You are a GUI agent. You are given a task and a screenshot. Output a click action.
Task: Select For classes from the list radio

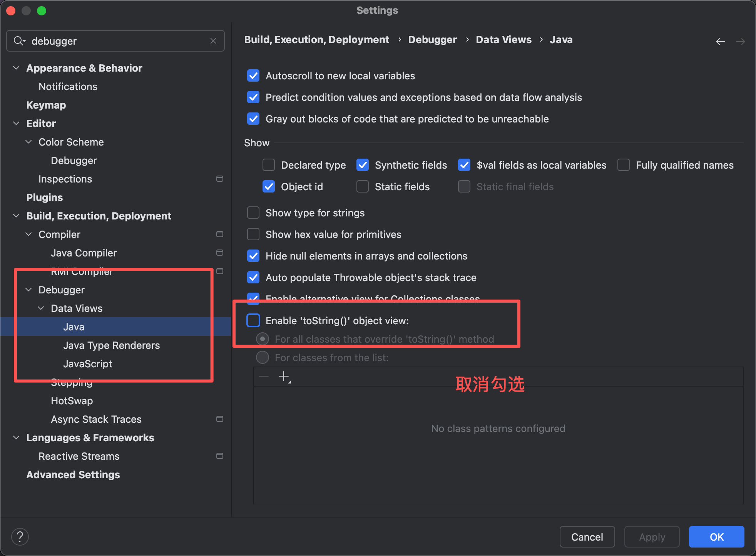[x=263, y=357]
